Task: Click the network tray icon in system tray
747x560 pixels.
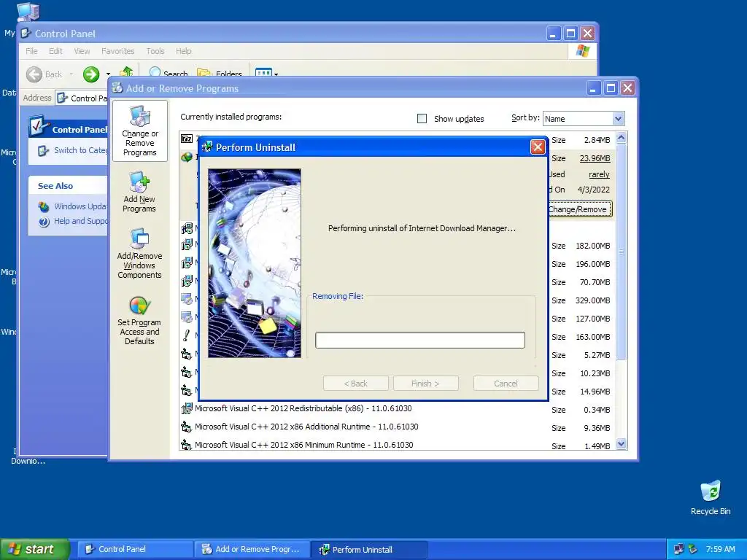Action: coord(679,549)
